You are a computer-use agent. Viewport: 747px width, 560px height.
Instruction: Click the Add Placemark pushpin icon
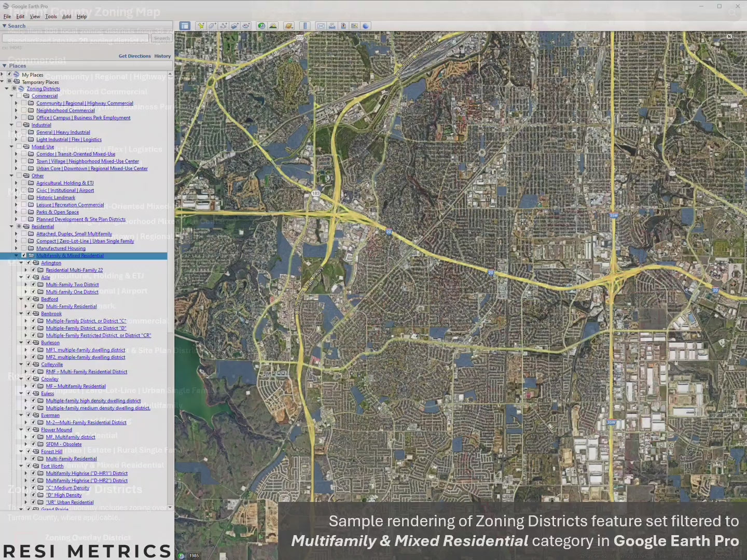(200, 26)
